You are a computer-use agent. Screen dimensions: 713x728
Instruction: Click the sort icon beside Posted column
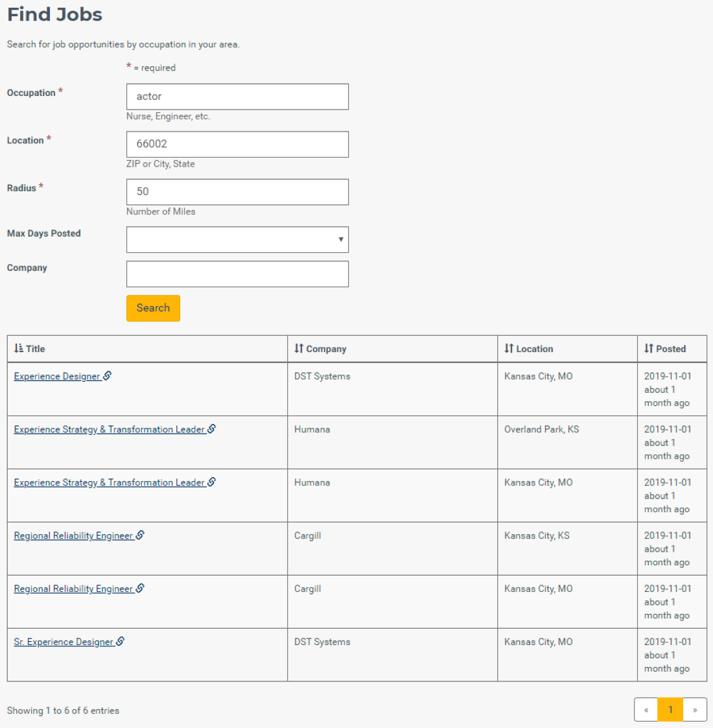648,348
